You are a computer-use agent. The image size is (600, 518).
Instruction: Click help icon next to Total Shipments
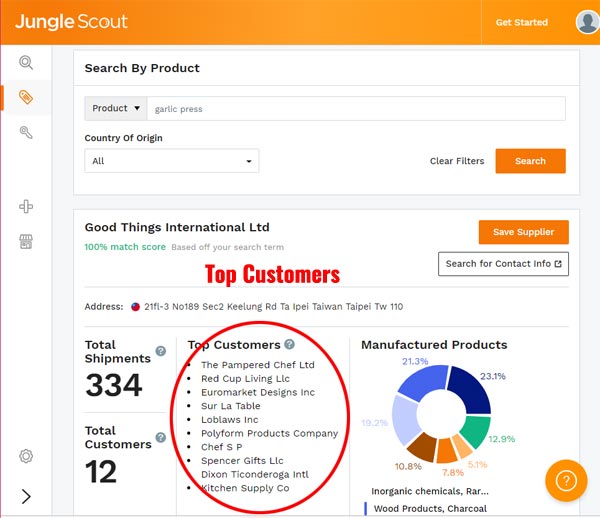[x=161, y=351]
